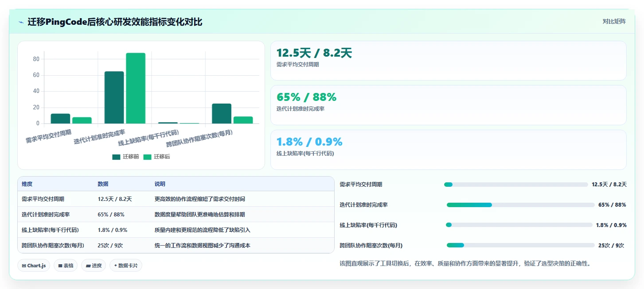This screenshot has width=644, height=289.
Task: Click the page title 迁移PingCode后核心研发效能指标变化对比
Action: click(115, 22)
